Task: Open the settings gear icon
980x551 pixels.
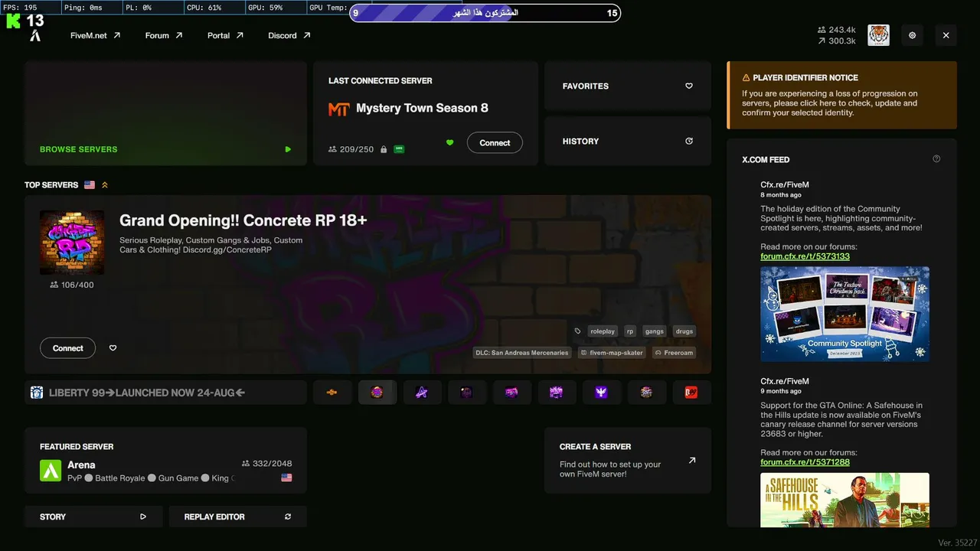Action: [912, 35]
